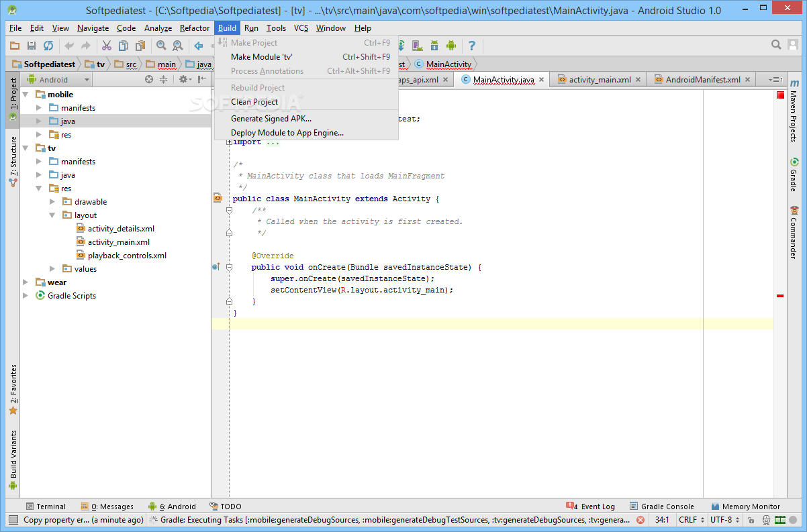Image resolution: width=807 pixels, height=532 pixels.
Task: Toggle the read-only lock icon in status bar
Action: 751,520
